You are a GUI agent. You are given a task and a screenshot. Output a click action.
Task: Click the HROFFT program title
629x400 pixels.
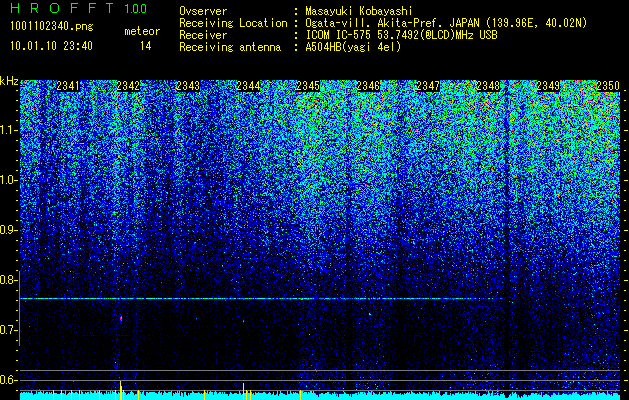pos(62,8)
